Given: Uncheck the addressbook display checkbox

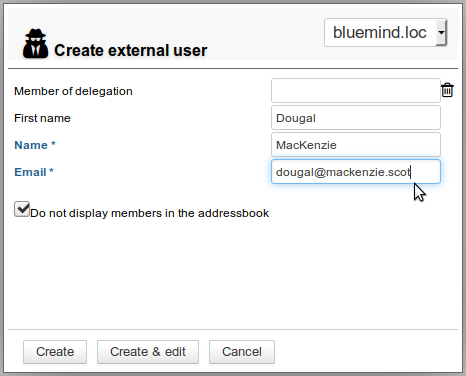Looking at the screenshot, I should [x=22, y=209].
